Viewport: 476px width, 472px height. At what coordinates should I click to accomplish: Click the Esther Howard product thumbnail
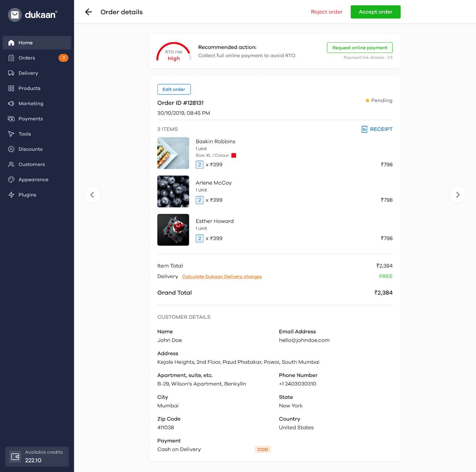click(173, 230)
